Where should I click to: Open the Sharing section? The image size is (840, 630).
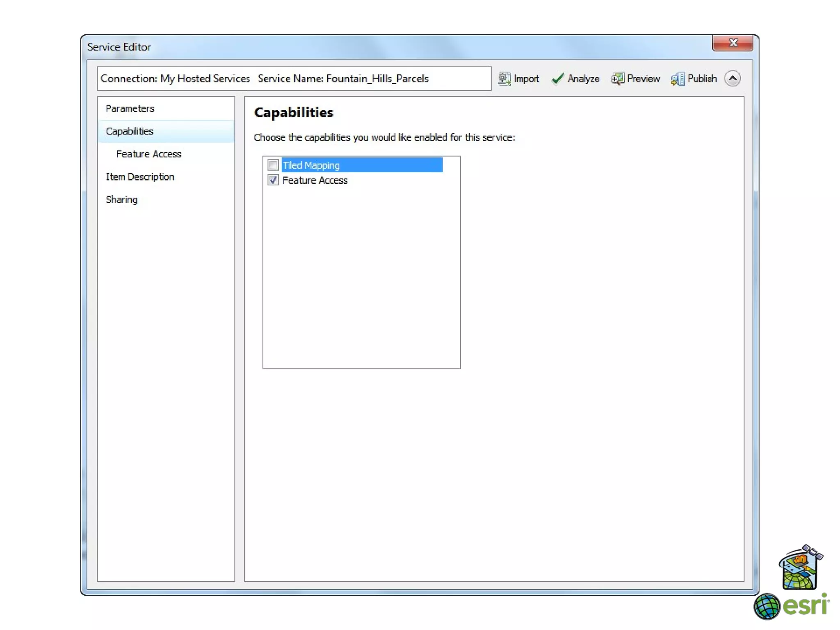coord(121,200)
